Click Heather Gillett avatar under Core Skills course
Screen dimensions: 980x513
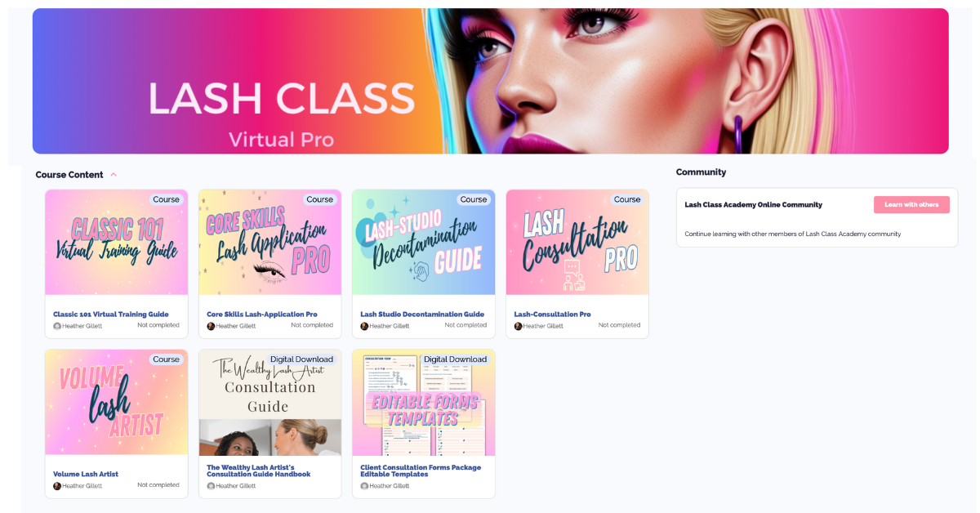click(211, 326)
